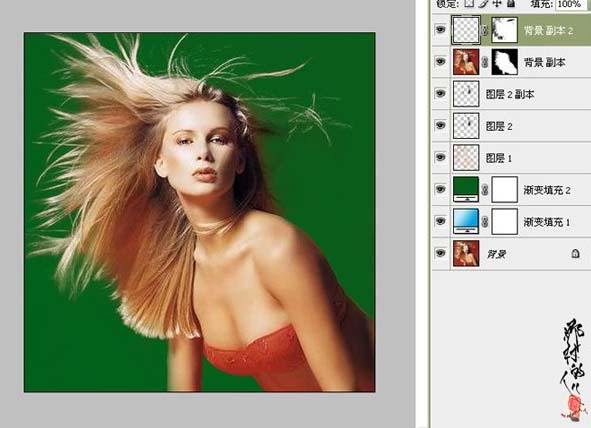Click the link icon on 背景 副本 2 layer
This screenshot has width=591, height=428.
coord(485,31)
